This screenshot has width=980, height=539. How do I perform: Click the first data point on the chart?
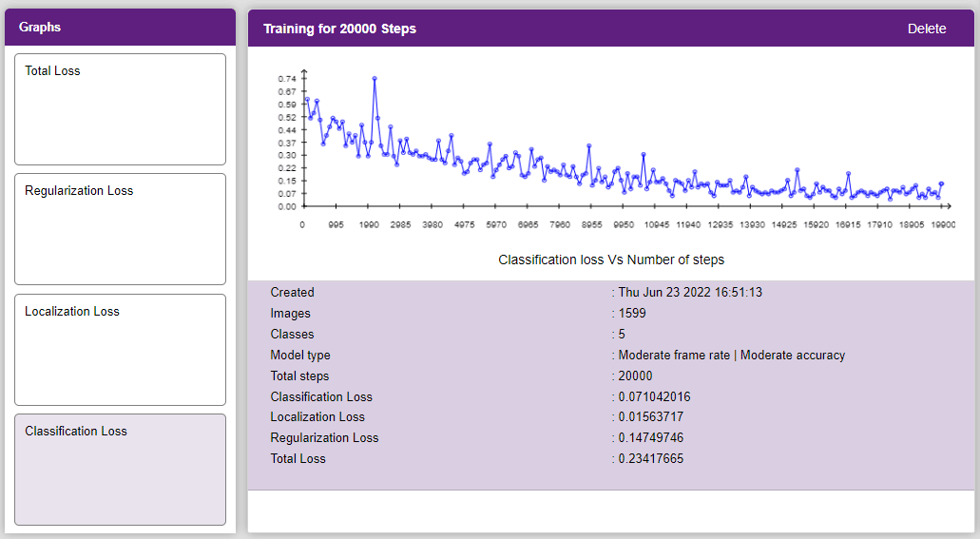pos(307,100)
